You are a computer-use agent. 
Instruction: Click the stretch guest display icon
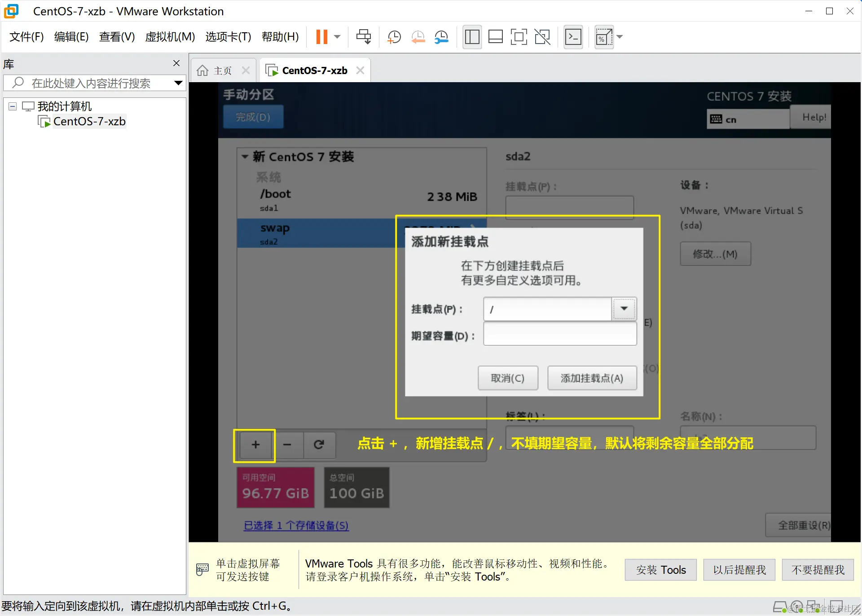click(x=603, y=37)
